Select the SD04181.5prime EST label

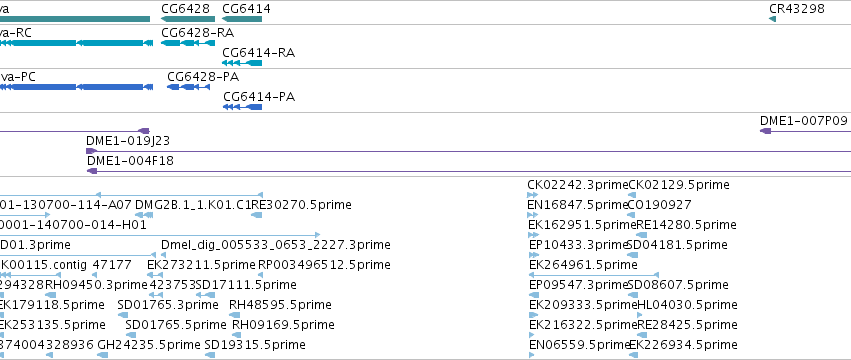[x=677, y=245]
